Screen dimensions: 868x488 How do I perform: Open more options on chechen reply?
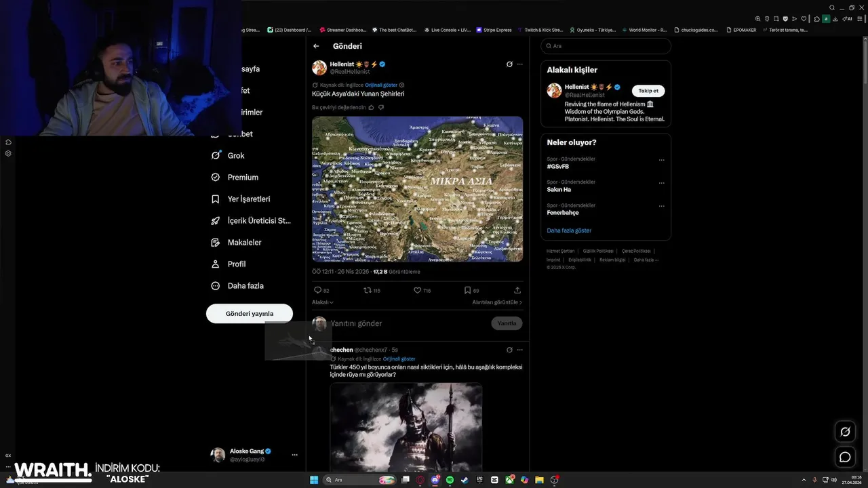point(520,350)
